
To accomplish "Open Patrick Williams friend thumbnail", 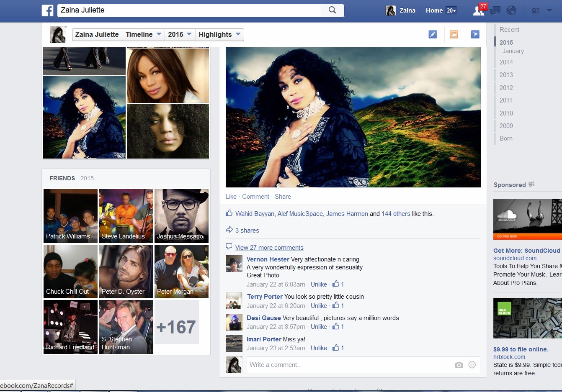I will coord(70,216).
